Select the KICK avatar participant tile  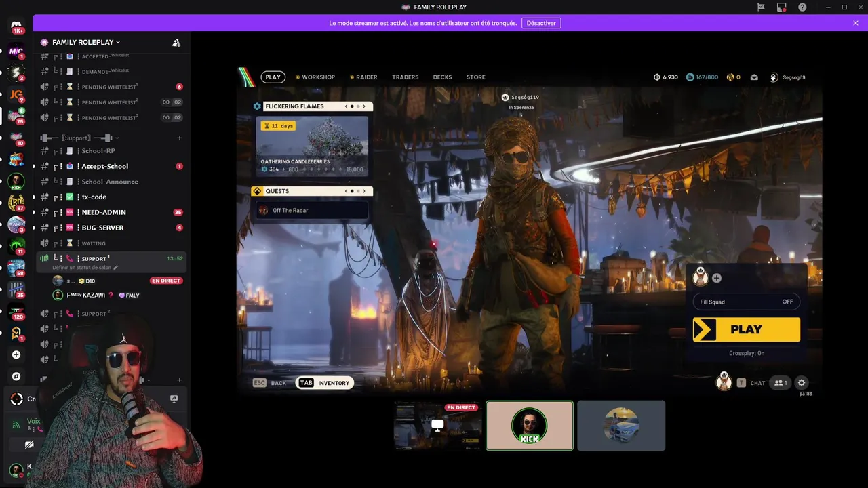pyautogui.click(x=530, y=426)
